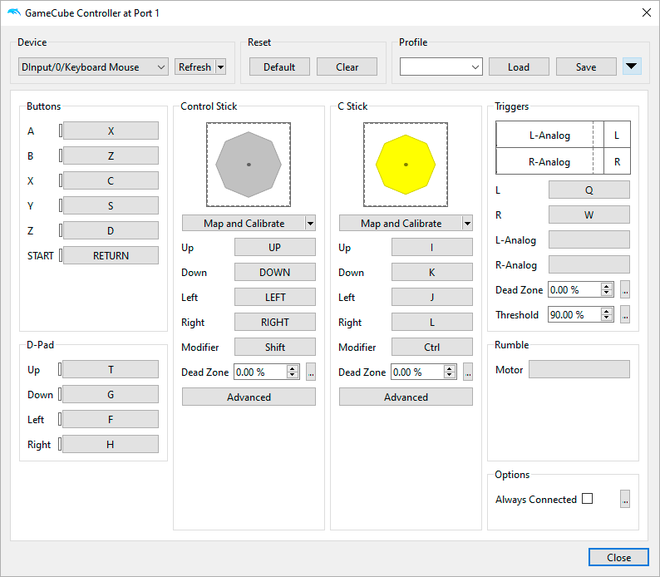Remap Control Stick Down mapped to DOWN
Screen dimensions: 660x577
[x=275, y=272]
